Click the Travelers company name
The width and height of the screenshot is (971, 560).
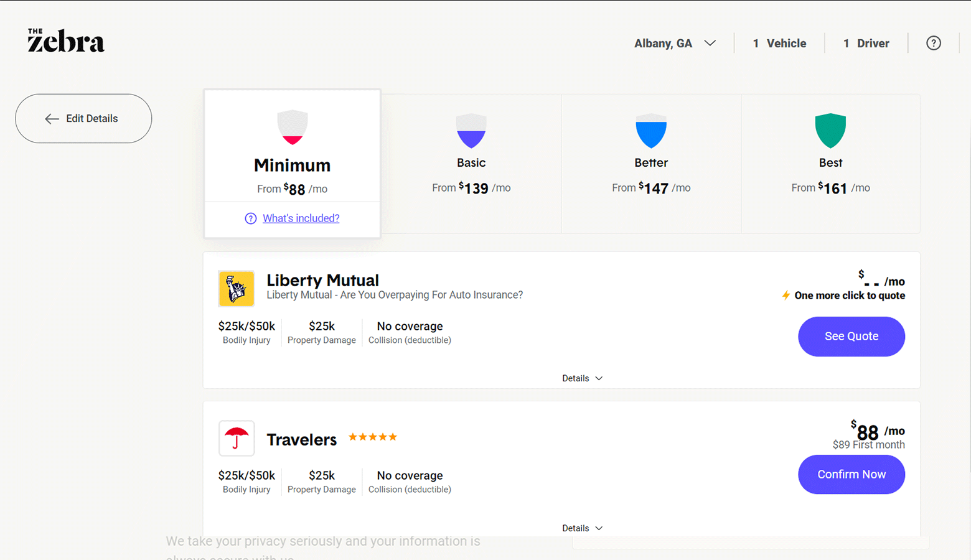click(301, 439)
